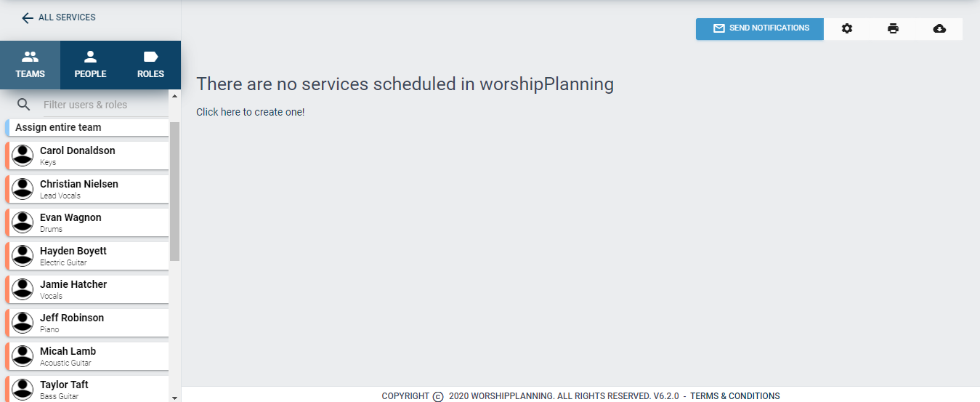Click the printer icon

[x=893, y=28]
